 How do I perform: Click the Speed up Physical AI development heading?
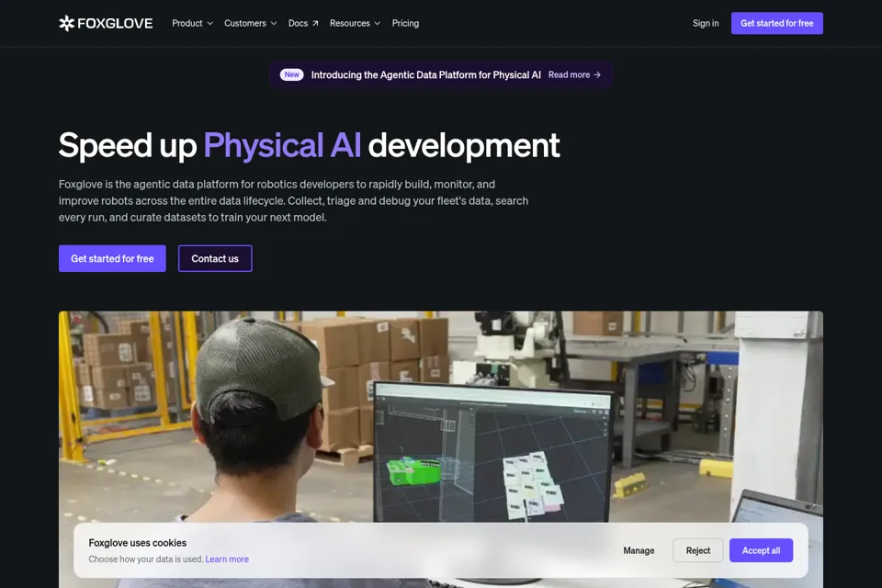(x=309, y=145)
